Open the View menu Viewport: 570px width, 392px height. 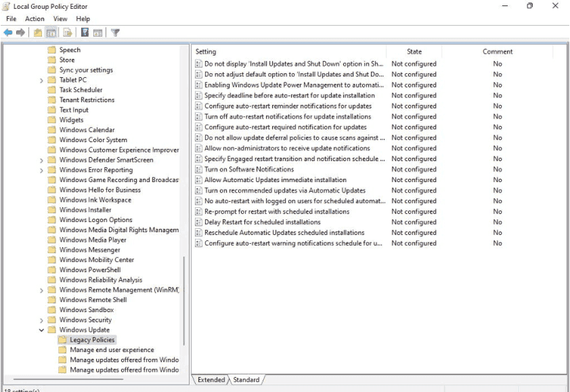(x=60, y=19)
